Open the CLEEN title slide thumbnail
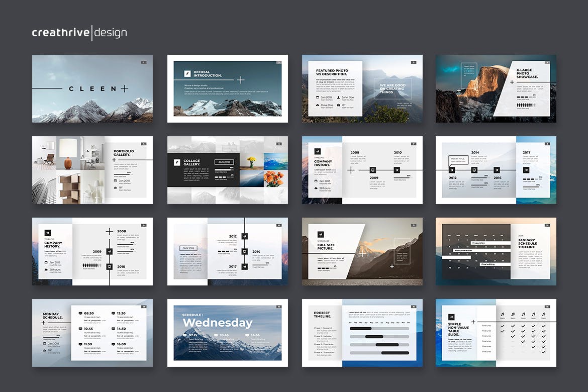The width and height of the screenshot is (588, 392). tap(92, 88)
